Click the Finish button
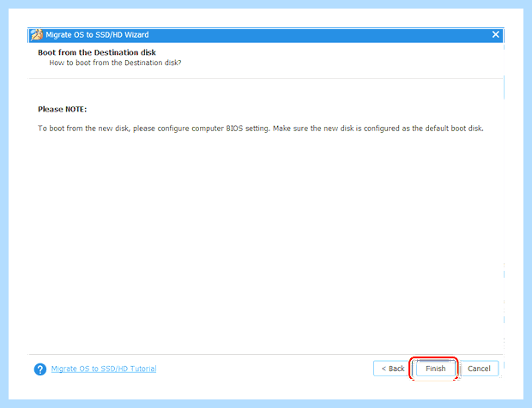Screen dimensions: 532x408 435,369
